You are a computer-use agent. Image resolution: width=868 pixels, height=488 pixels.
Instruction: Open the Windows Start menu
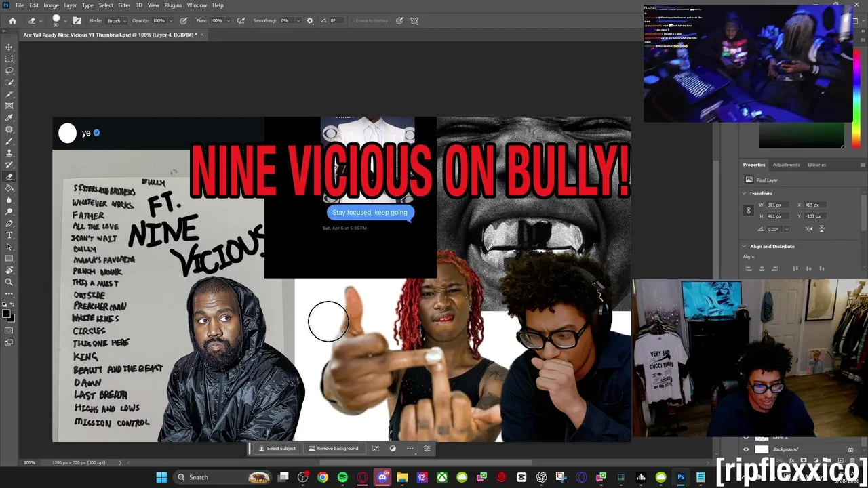[161, 477]
